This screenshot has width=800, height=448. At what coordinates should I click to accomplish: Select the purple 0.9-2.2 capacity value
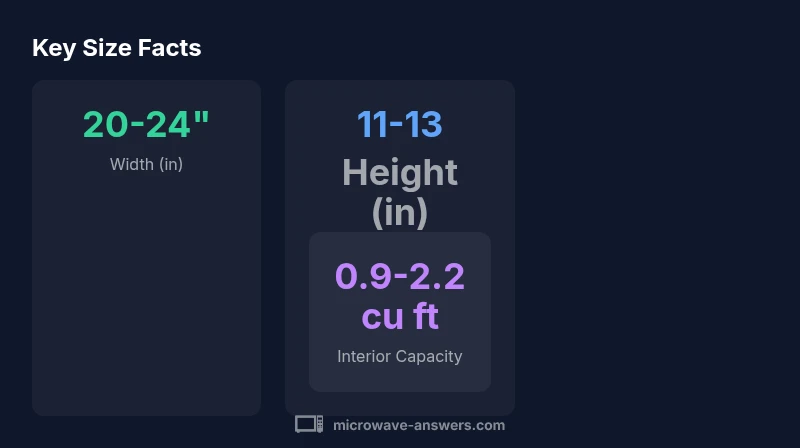[399, 275]
